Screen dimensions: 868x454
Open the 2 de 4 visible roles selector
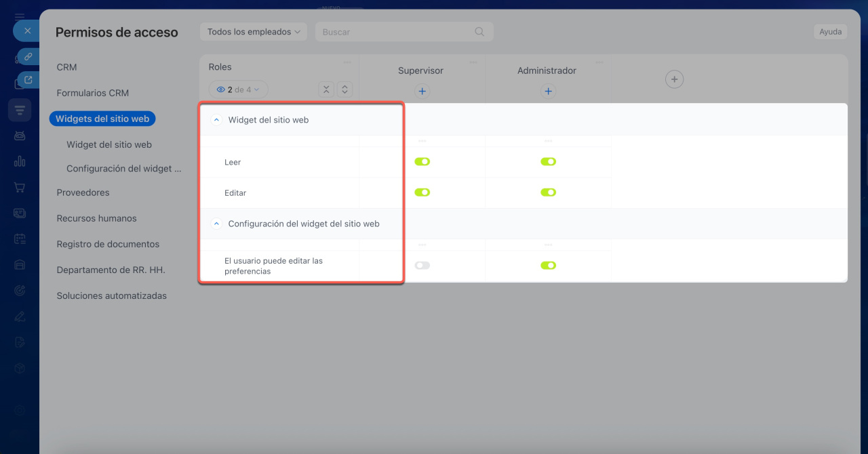tap(238, 89)
